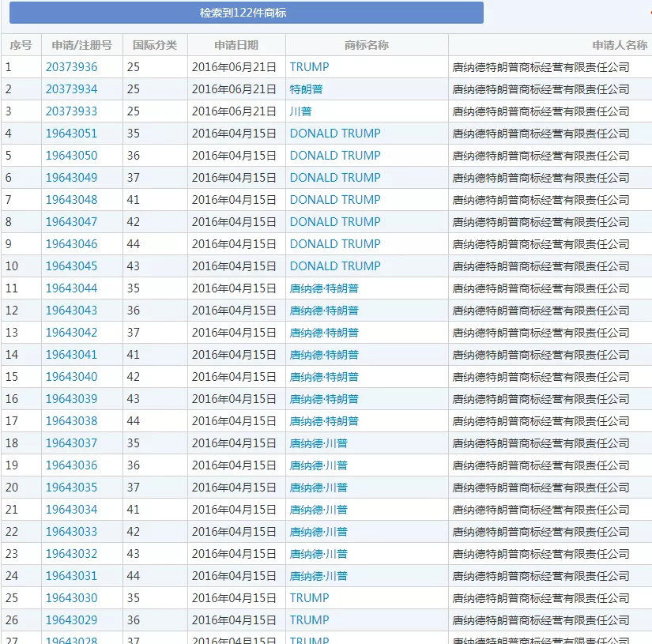Image resolution: width=652 pixels, height=644 pixels.
Task: Click the 国际分类 column header
Action: click(155, 45)
